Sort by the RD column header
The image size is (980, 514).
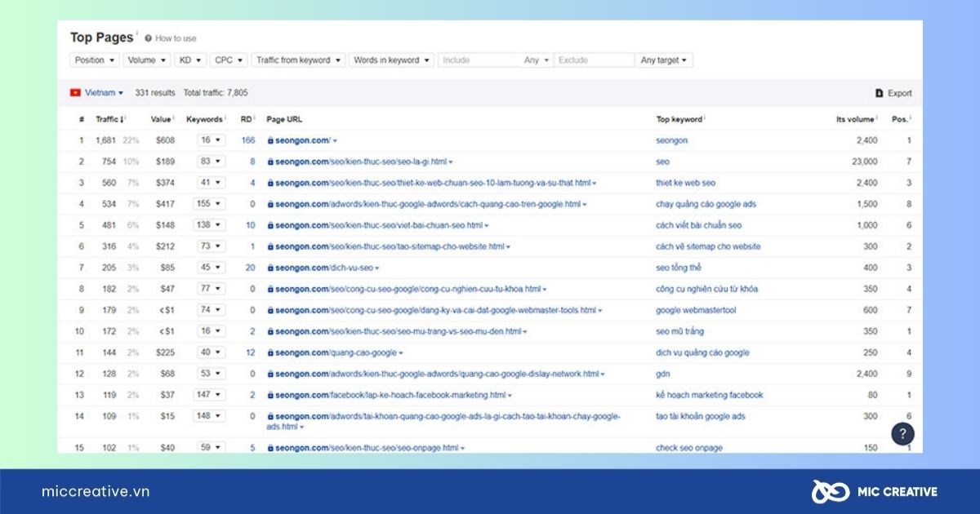click(x=247, y=119)
